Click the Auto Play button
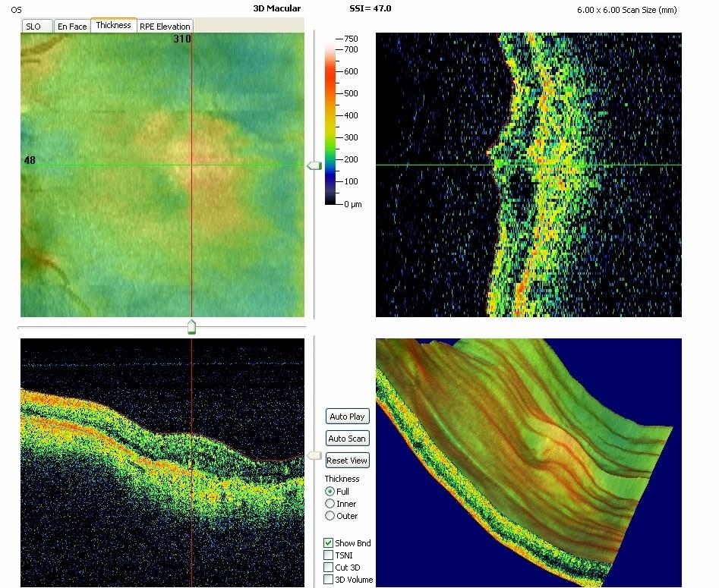 (x=347, y=417)
